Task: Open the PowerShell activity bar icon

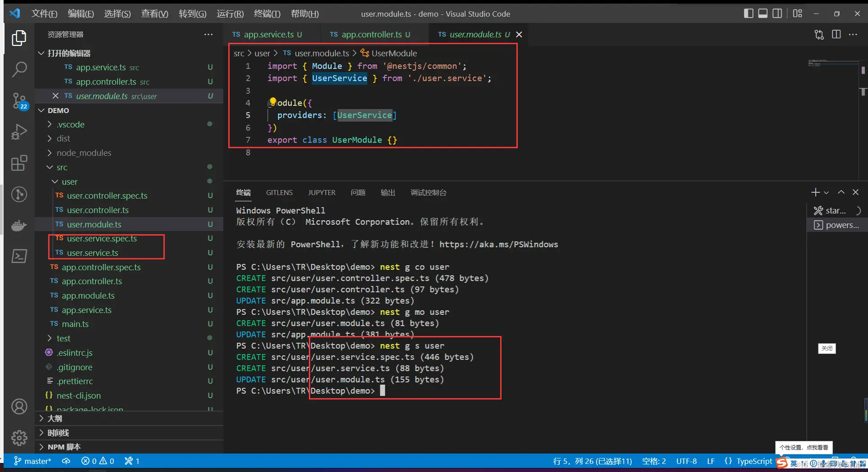Action: pos(19,256)
